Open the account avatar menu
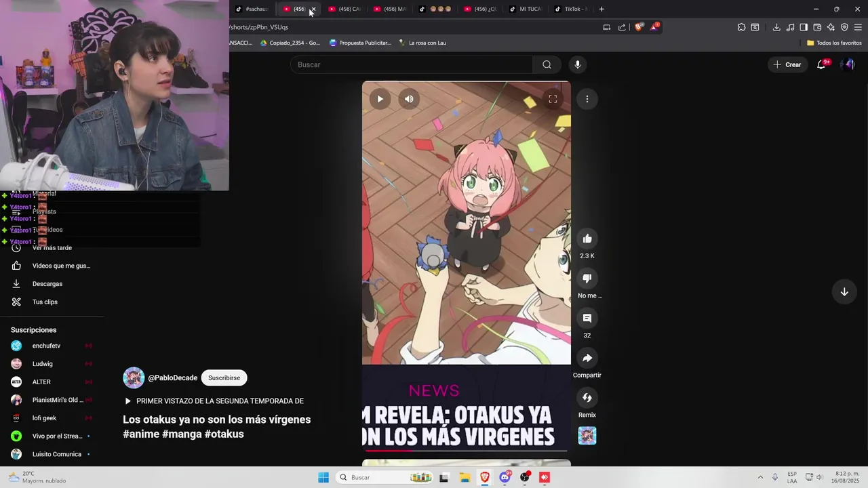Viewport: 868px width, 488px height. point(848,64)
